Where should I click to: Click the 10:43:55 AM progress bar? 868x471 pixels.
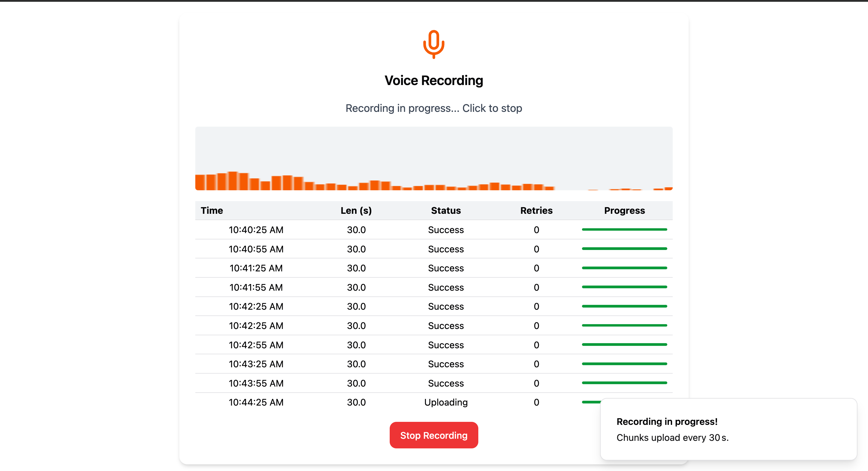click(624, 383)
